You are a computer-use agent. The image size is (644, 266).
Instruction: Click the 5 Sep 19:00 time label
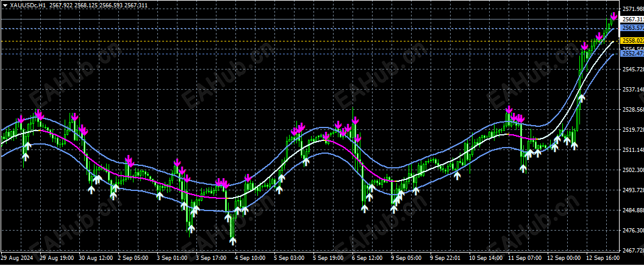tap(328, 258)
